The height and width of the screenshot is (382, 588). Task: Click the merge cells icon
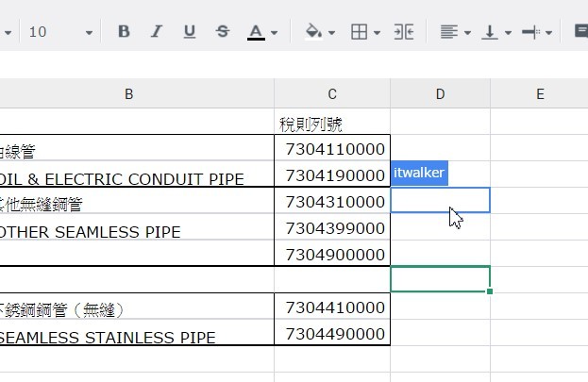point(404,32)
